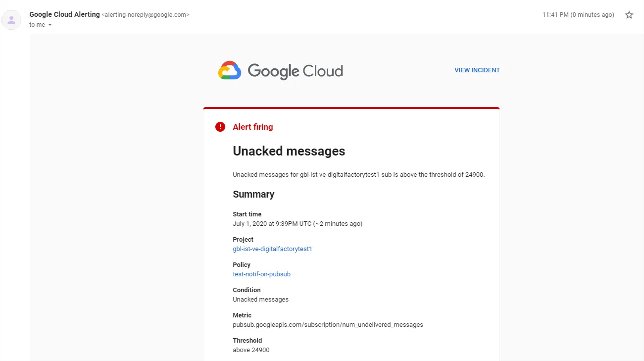Open the test-notif-on-pubsub policy link
The height and width of the screenshot is (361, 644).
click(261, 274)
